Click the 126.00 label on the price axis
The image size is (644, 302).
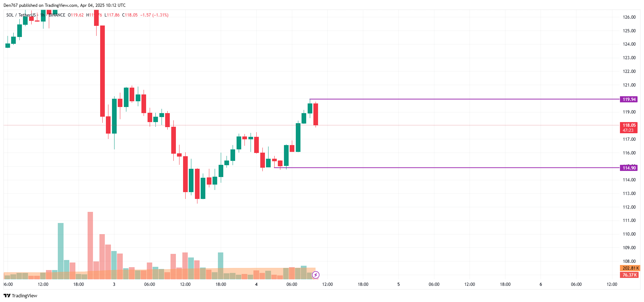pos(629,17)
